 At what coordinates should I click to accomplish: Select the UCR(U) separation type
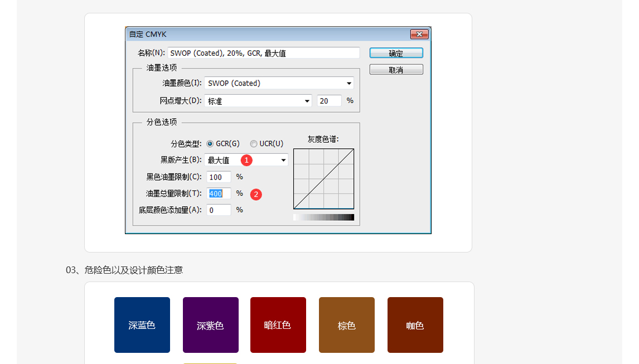[254, 143]
